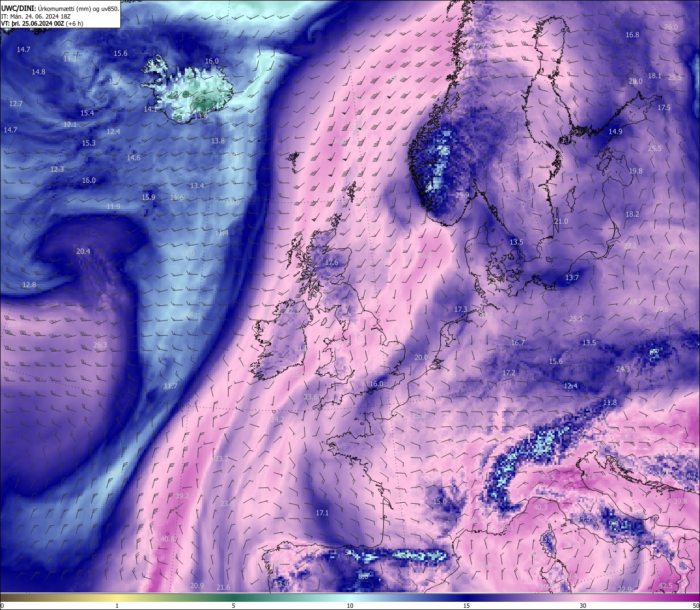Click the 17.5 value label
The width and height of the screenshot is (700, 610).
click(x=664, y=107)
